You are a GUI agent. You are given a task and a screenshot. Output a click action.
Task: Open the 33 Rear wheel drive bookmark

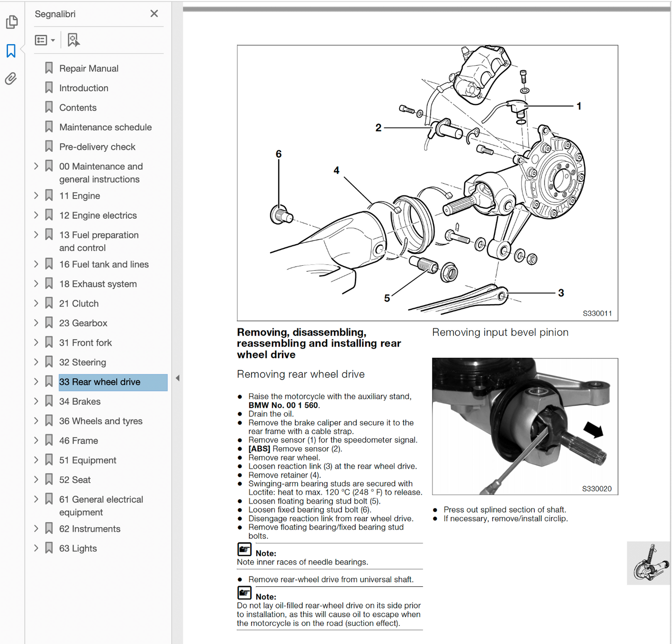100,382
